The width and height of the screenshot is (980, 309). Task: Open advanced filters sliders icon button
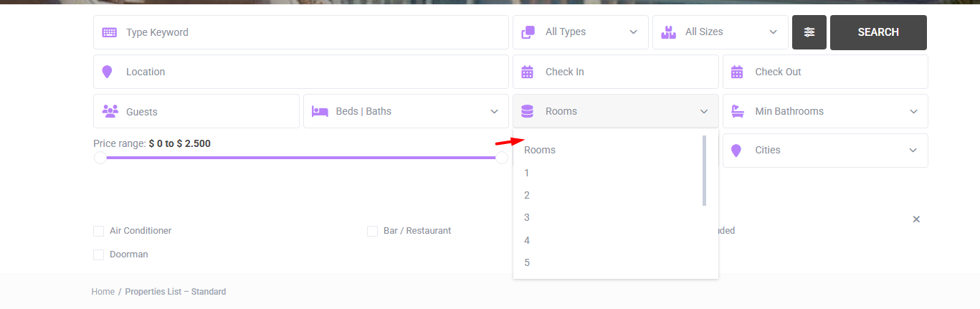tap(809, 32)
